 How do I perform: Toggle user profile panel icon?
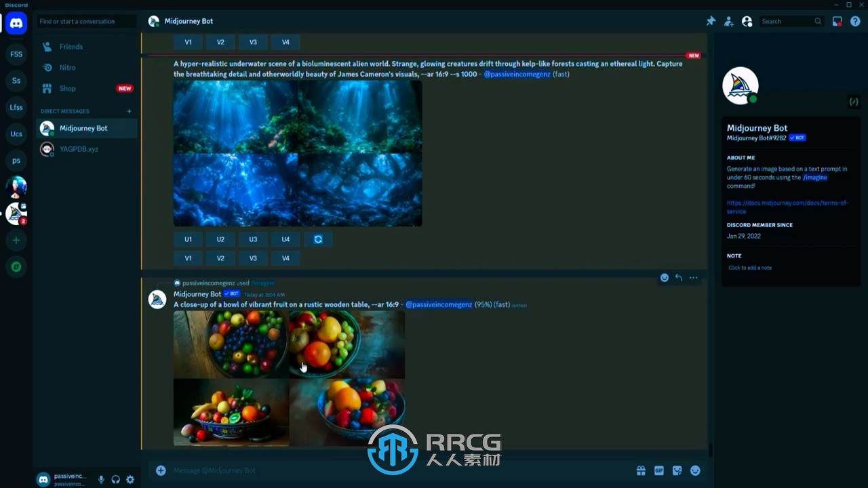click(x=747, y=22)
